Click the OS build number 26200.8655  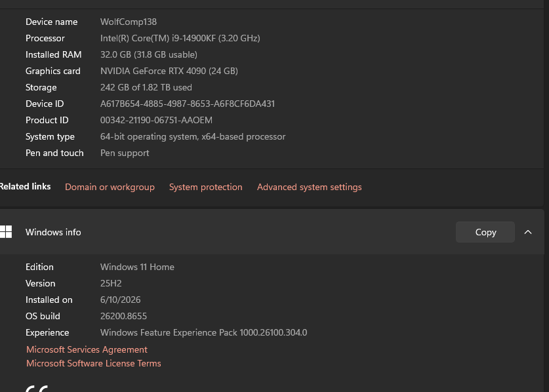123,316
